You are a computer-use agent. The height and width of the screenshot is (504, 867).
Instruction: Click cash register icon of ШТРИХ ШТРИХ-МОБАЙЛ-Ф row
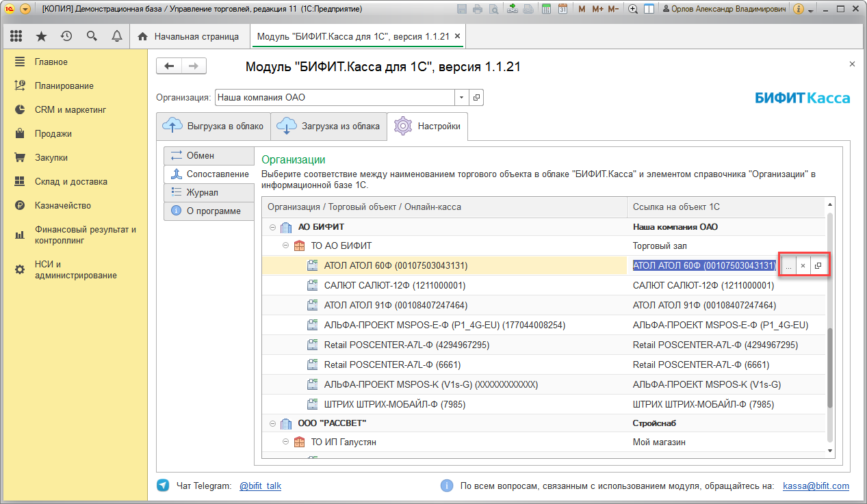pyautogui.click(x=313, y=403)
